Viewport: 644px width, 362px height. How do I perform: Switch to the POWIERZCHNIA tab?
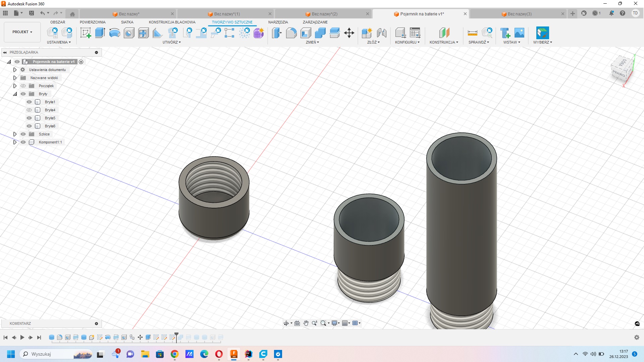click(x=93, y=22)
